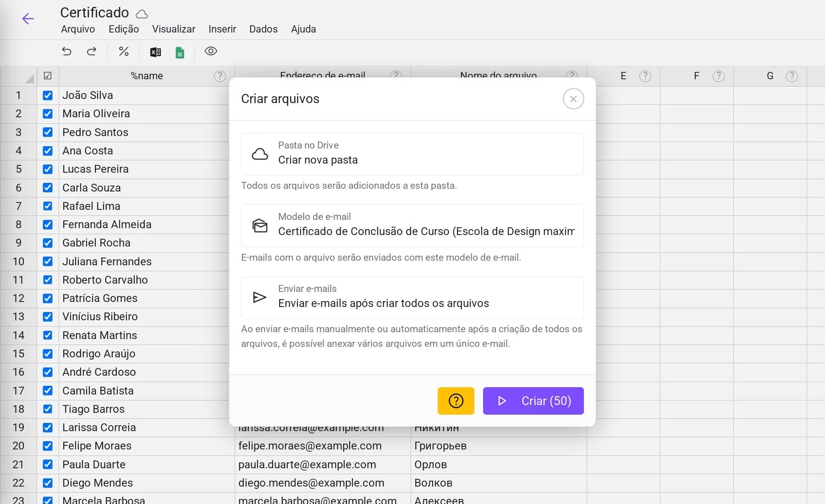
Task: Open the percent variables tool
Action: coord(124,51)
